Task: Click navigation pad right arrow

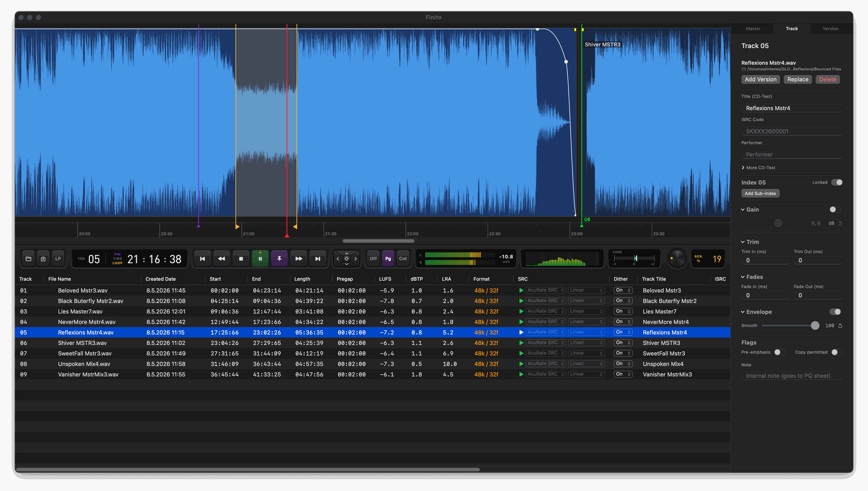Action: point(356,259)
